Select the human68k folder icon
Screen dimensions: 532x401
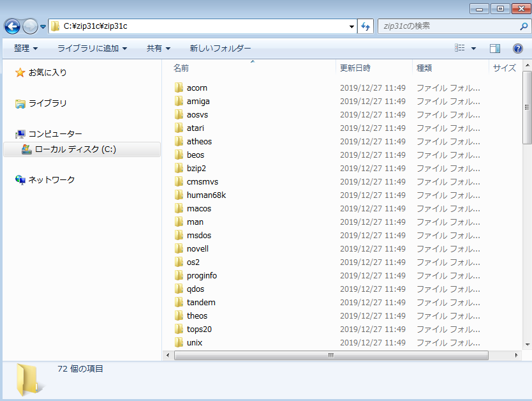pos(179,195)
